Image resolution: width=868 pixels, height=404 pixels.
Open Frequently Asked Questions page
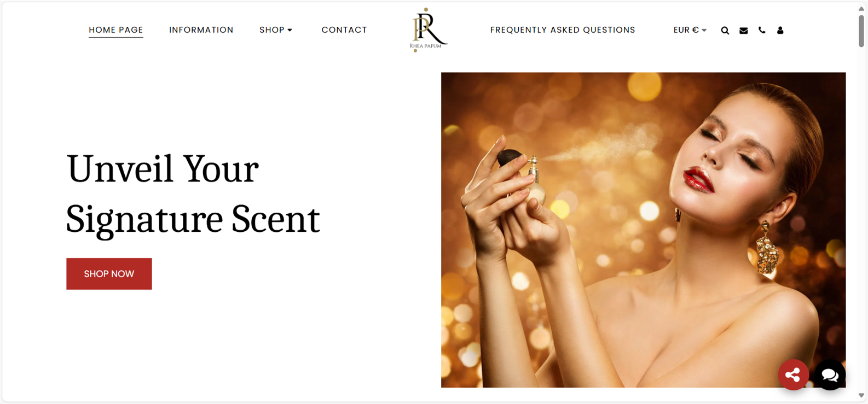(x=563, y=30)
